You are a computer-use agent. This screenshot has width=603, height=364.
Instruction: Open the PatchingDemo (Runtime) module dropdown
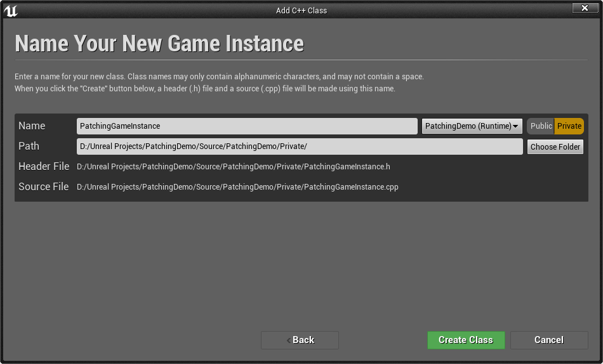coord(472,126)
